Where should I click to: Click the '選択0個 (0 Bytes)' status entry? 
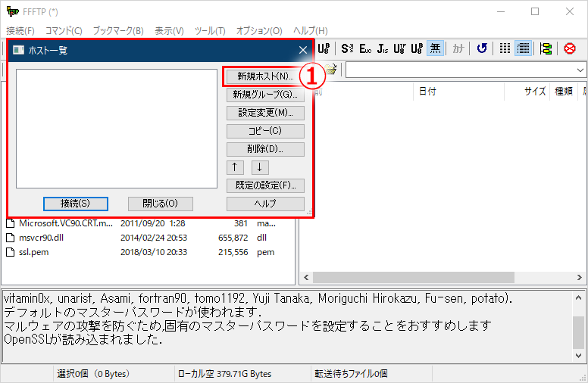[93, 374]
